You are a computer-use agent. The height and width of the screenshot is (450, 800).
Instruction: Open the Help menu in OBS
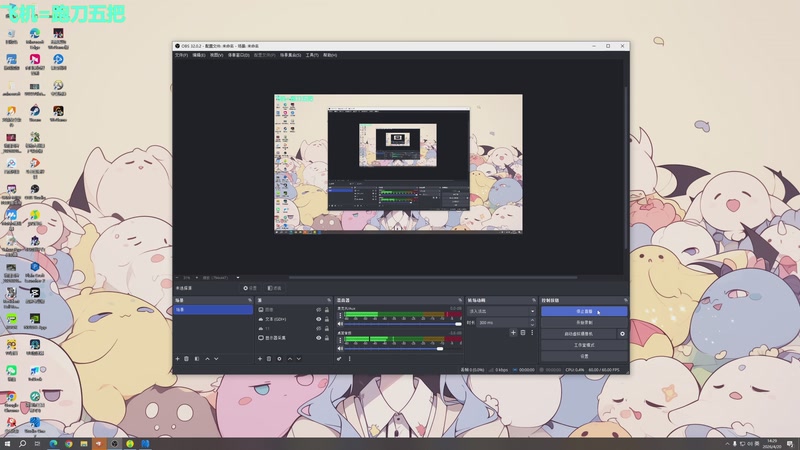click(330, 55)
